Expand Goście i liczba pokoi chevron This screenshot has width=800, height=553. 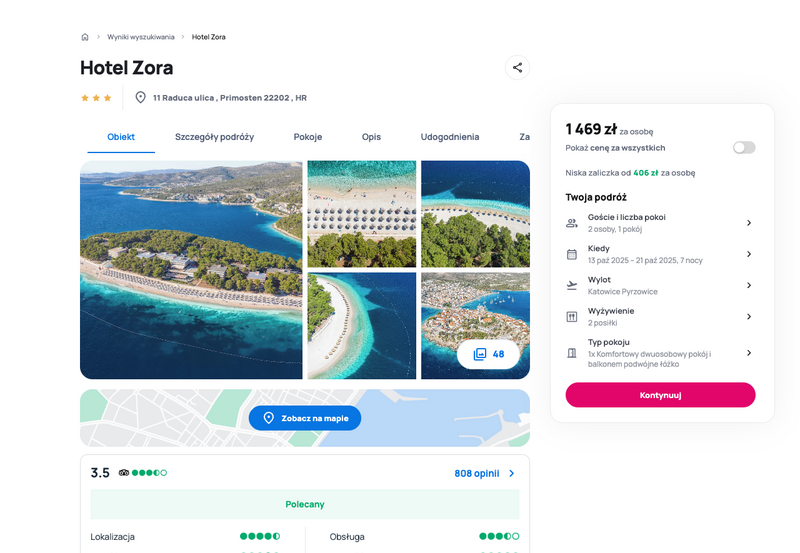[749, 223]
